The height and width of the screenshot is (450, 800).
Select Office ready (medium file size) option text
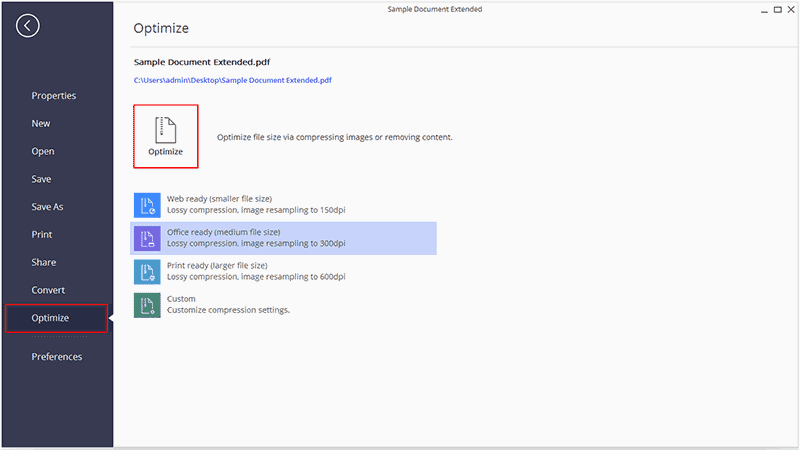pos(223,232)
